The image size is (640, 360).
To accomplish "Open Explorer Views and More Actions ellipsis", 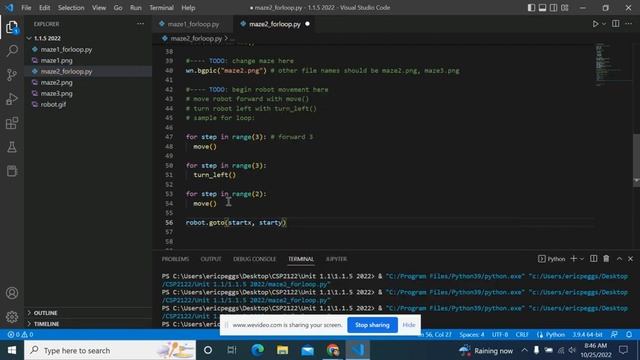I will 140,24.
